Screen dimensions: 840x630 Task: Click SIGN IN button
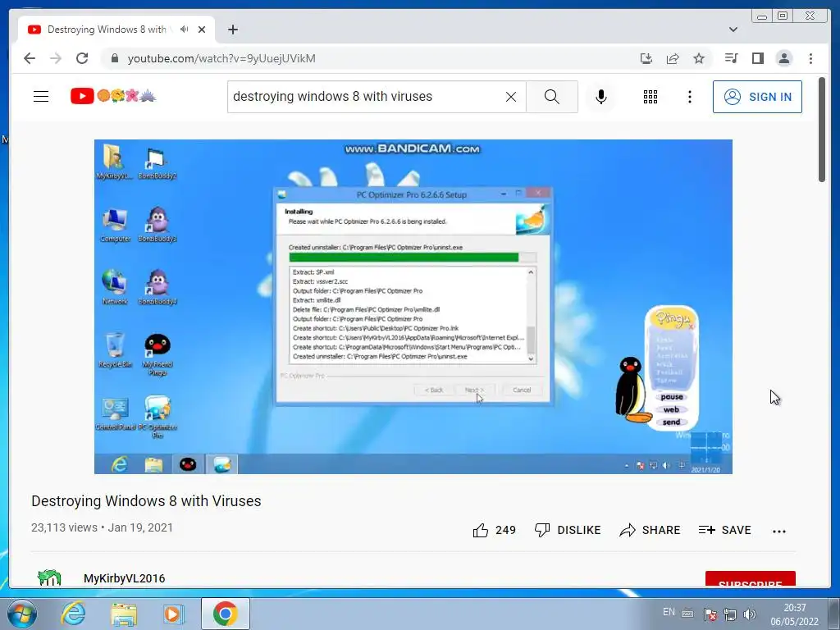(x=757, y=97)
